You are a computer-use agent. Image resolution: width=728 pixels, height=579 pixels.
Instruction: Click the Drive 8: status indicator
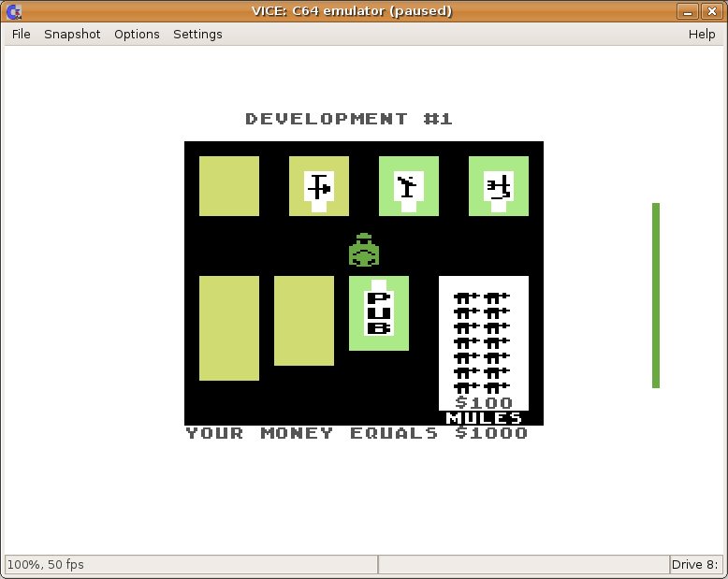694,565
